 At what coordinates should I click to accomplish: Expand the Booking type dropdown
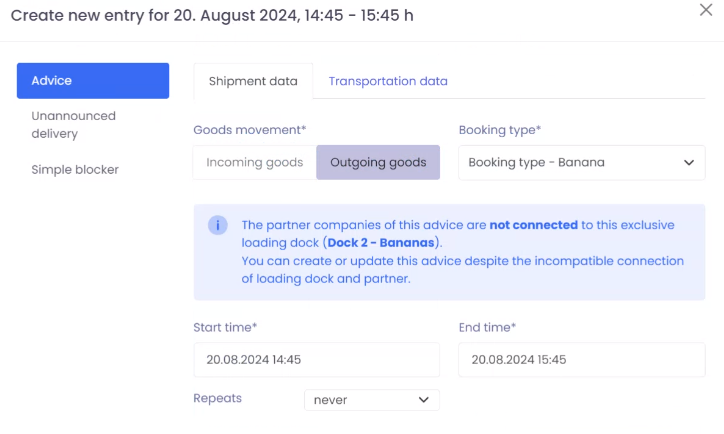tap(581, 162)
